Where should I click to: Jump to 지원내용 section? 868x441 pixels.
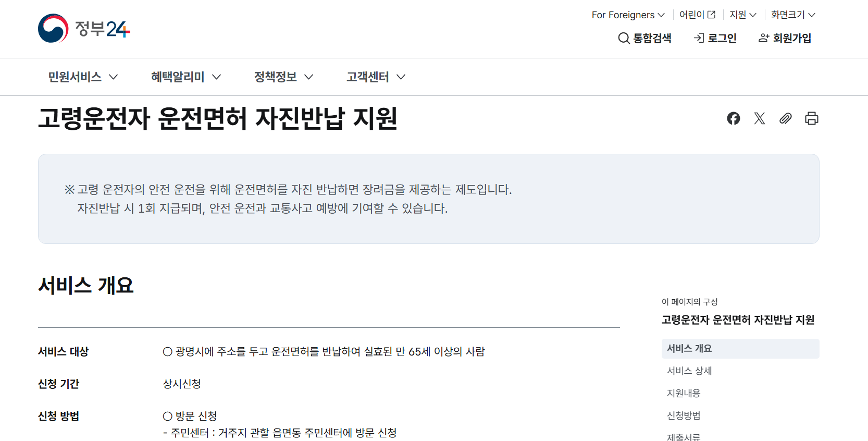click(x=684, y=393)
